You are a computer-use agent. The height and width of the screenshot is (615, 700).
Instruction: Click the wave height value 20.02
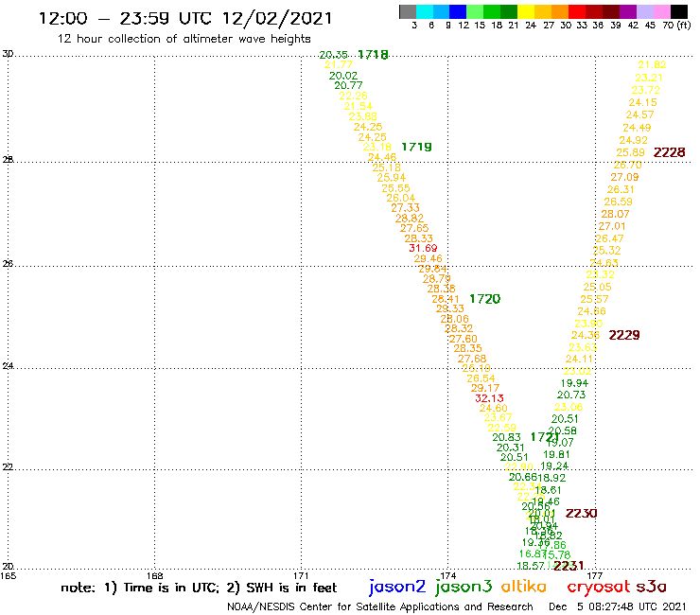point(343,76)
